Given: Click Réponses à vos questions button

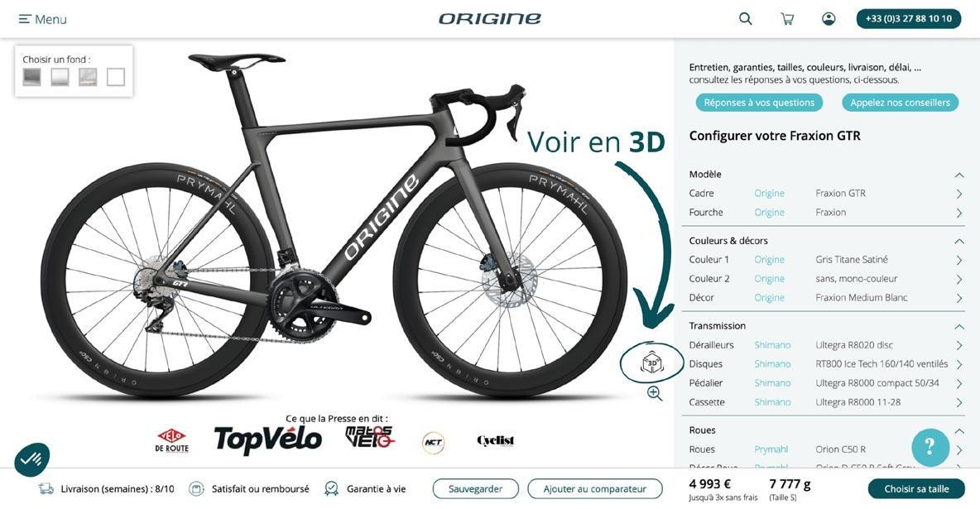Looking at the screenshot, I should (759, 103).
